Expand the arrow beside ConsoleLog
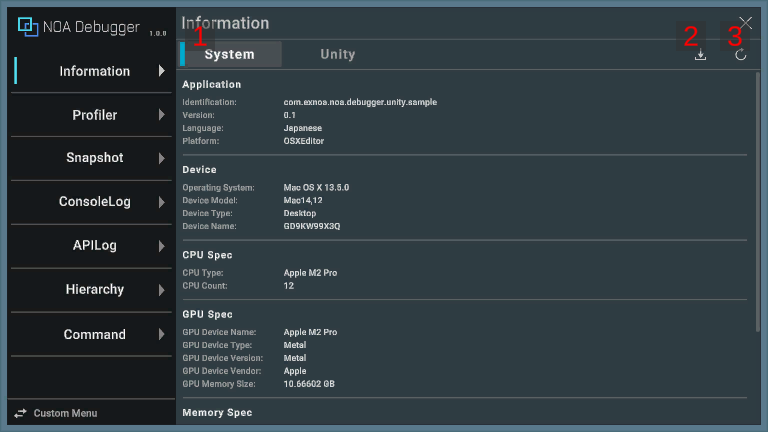This screenshot has width=768, height=432. click(162, 202)
